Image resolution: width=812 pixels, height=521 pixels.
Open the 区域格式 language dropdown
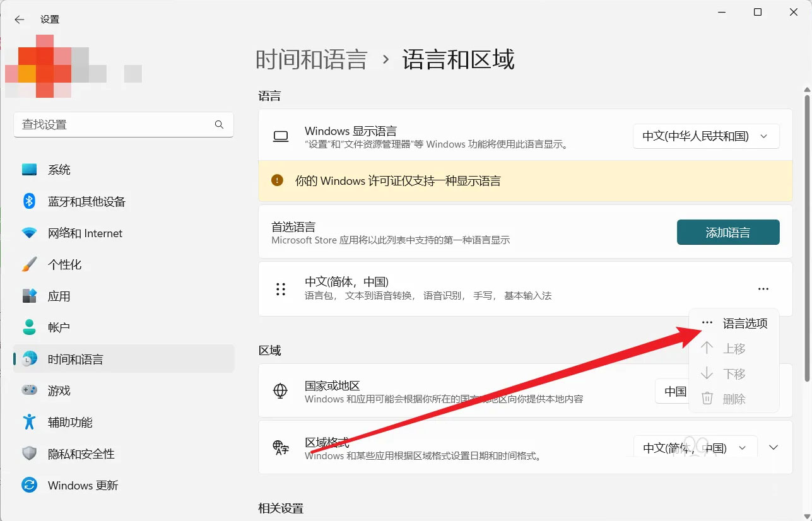695,448
